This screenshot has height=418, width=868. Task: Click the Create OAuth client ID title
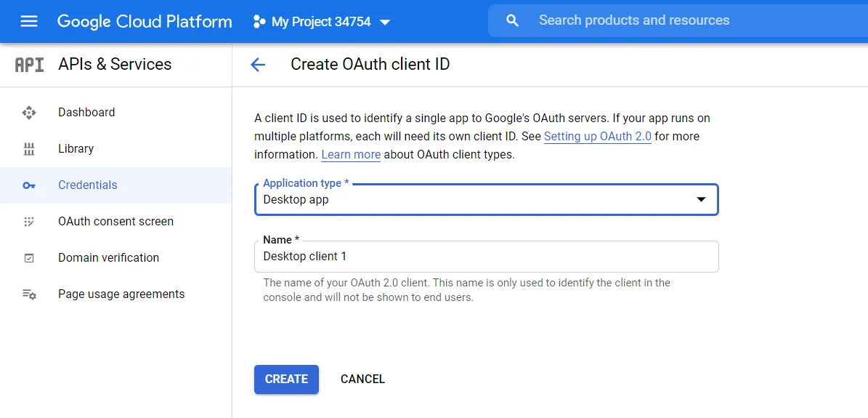click(x=370, y=64)
